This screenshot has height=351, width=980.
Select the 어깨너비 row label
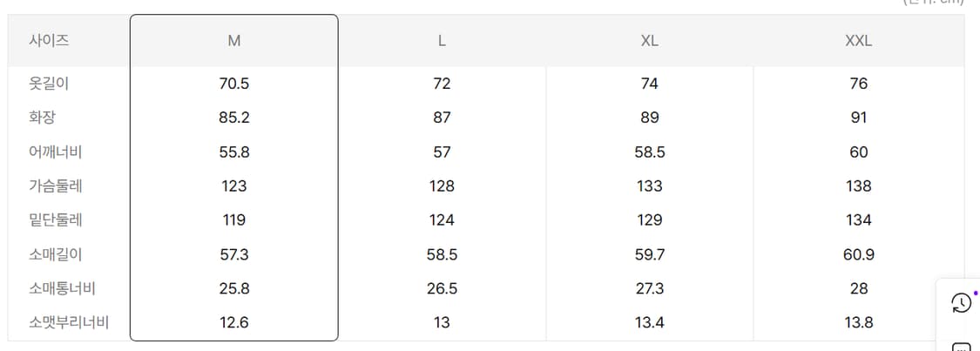[56, 152]
